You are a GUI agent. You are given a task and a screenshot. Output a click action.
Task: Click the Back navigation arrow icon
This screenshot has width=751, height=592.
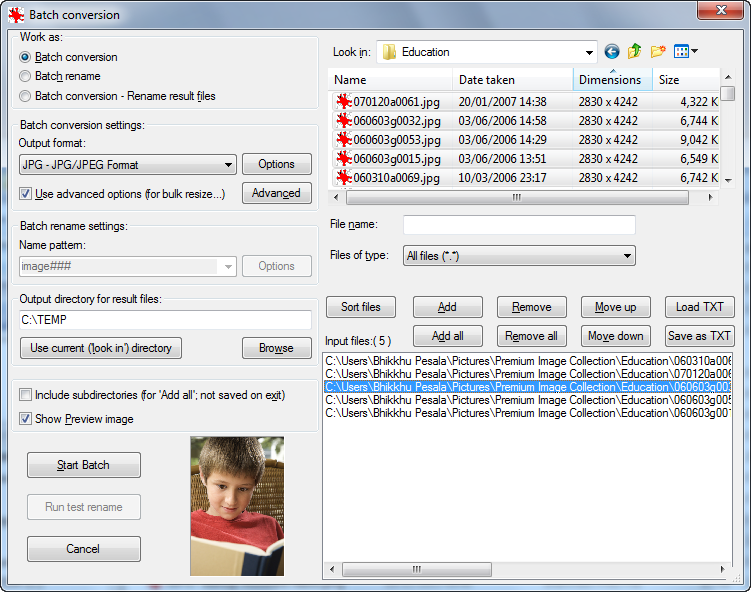click(x=612, y=52)
